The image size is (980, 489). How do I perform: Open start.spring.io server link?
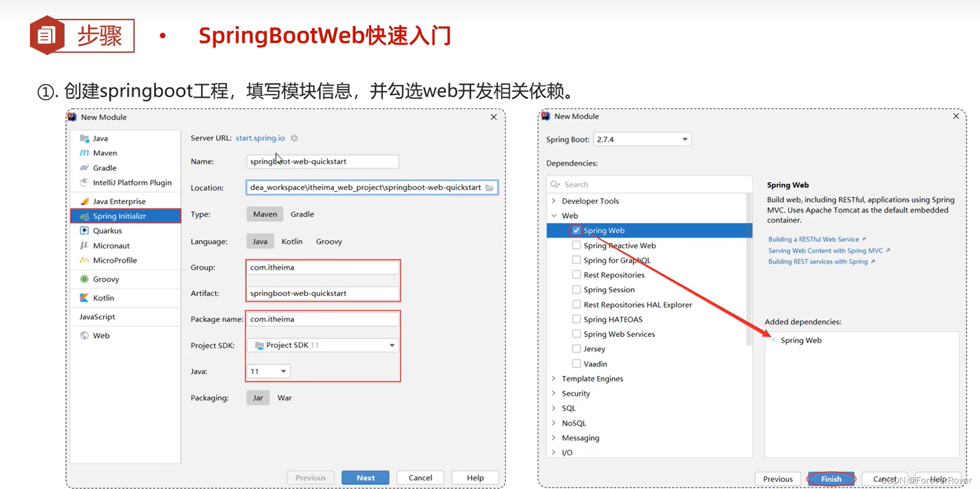click(x=260, y=138)
